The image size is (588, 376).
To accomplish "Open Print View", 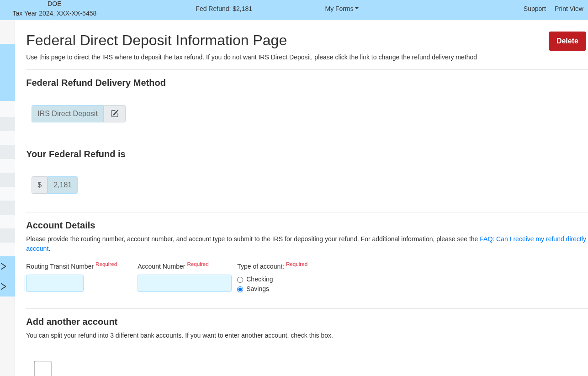I will (x=569, y=9).
